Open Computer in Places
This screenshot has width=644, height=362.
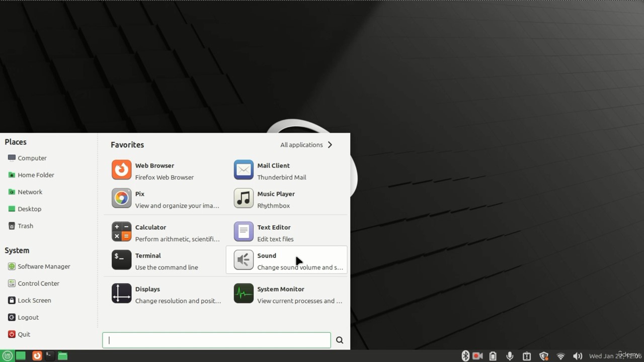pyautogui.click(x=27, y=158)
